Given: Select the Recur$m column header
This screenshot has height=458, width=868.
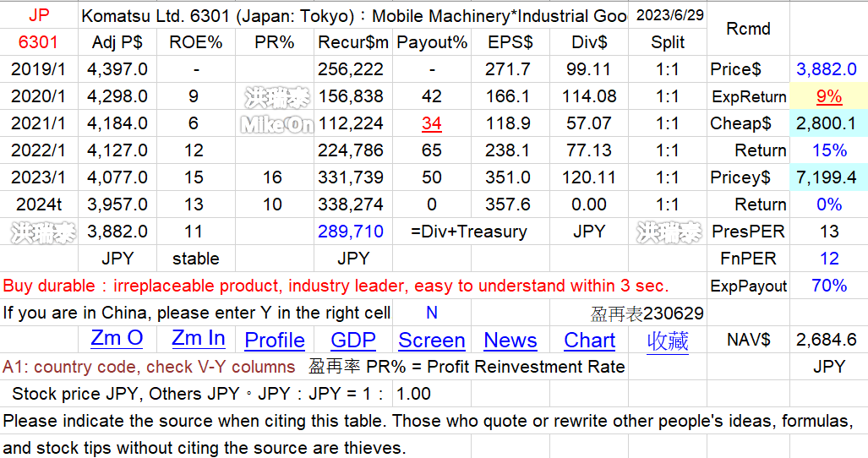Looking at the screenshot, I should click(x=353, y=42).
